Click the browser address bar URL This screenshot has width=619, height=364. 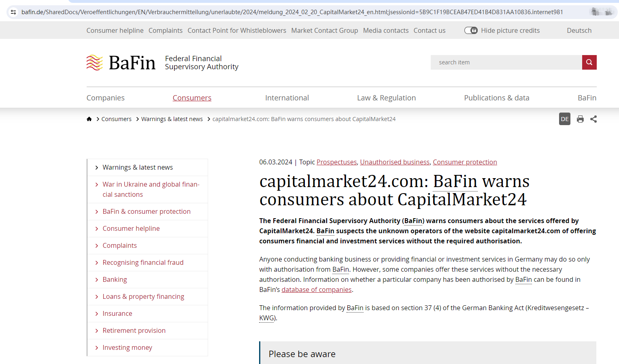coord(292,12)
